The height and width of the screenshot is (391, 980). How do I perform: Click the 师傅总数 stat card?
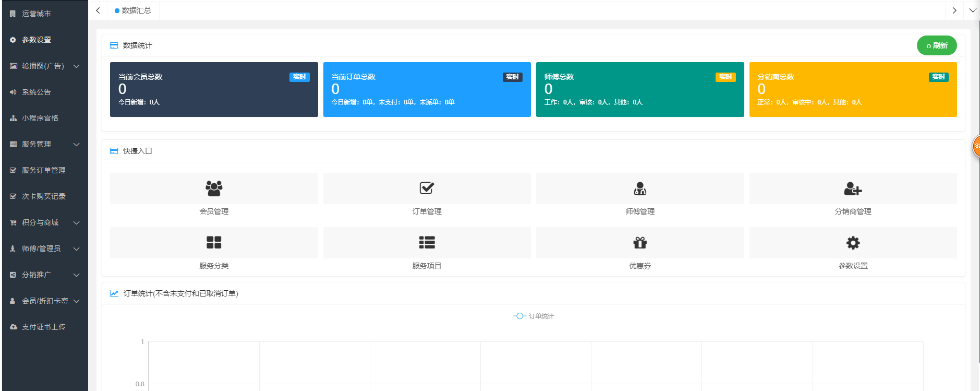(x=640, y=89)
